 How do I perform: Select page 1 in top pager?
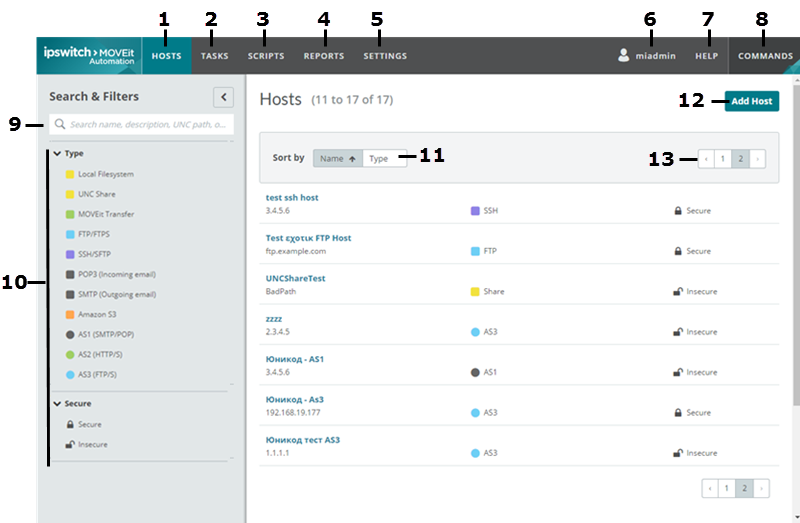coord(722,159)
